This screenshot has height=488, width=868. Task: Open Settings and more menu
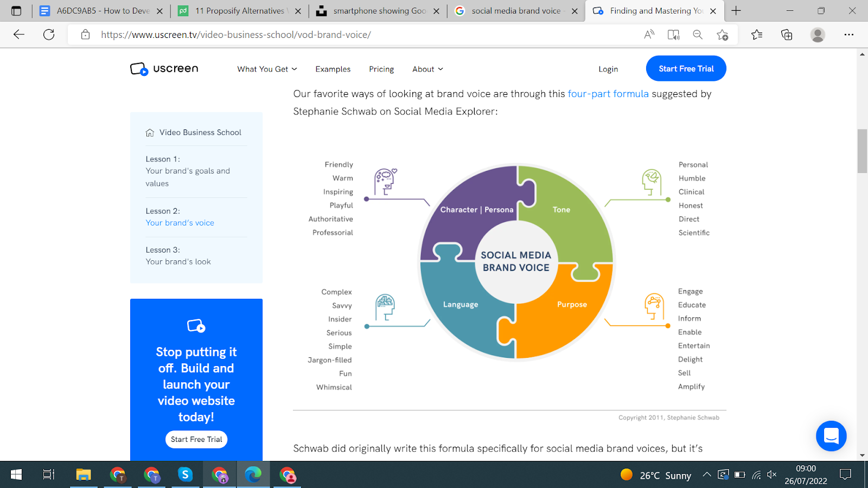[x=849, y=35]
